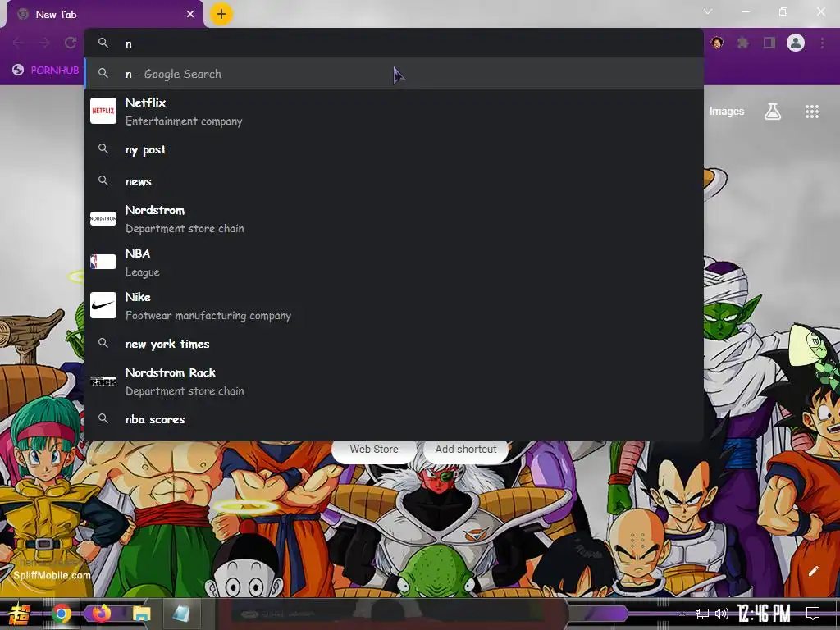Click the 12:46 PM clock
Viewport: 840px width, 630px height.
(764, 614)
